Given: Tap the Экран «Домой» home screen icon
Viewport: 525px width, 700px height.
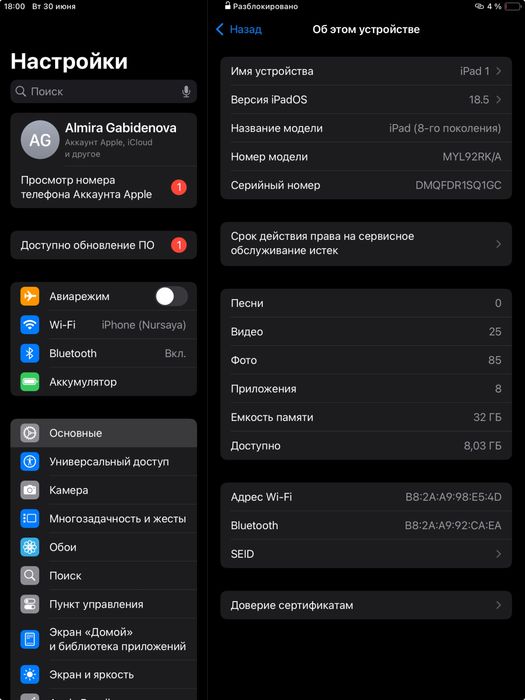Looking at the screenshot, I should coord(30,639).
